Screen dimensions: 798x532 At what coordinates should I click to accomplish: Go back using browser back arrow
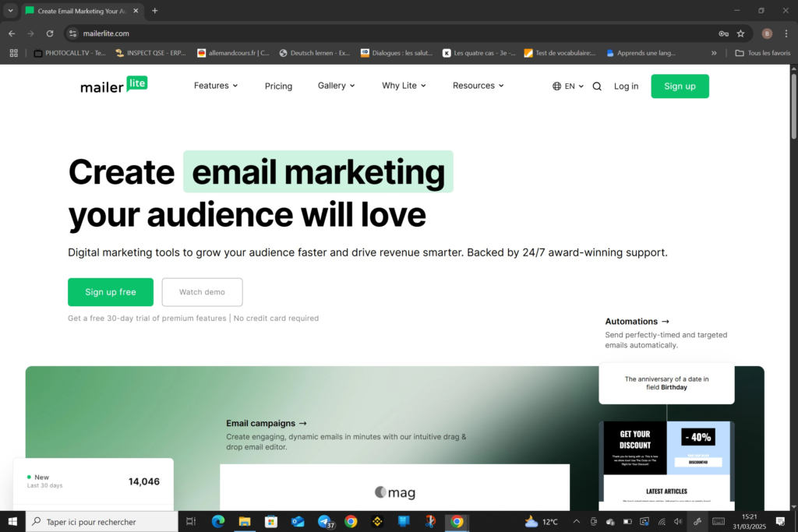[x=12, y=33]
